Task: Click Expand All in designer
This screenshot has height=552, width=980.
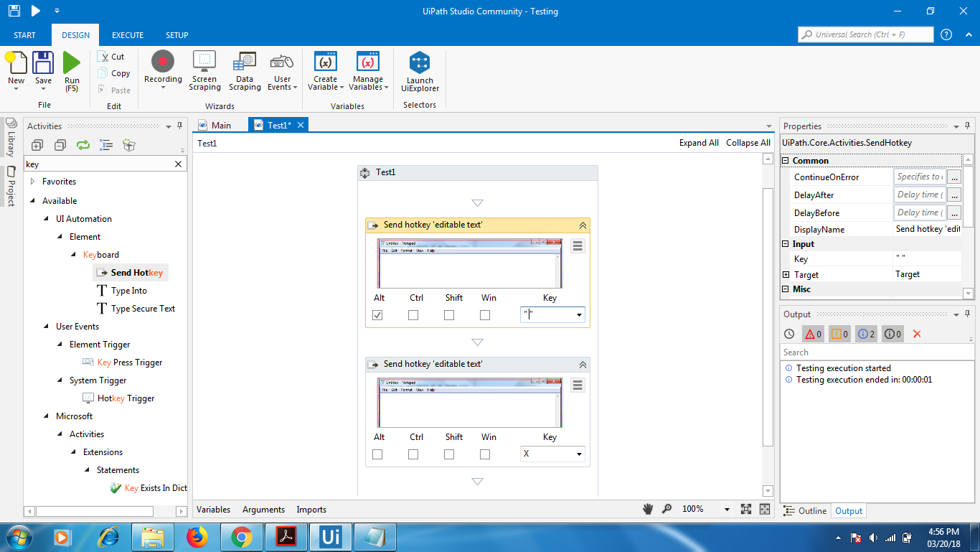Action: click(x=699, y=143)
